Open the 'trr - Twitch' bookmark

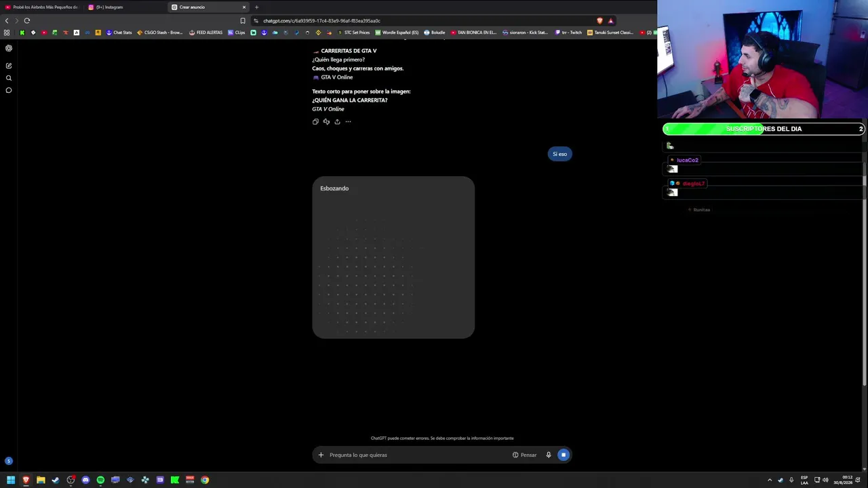point(568,33)
